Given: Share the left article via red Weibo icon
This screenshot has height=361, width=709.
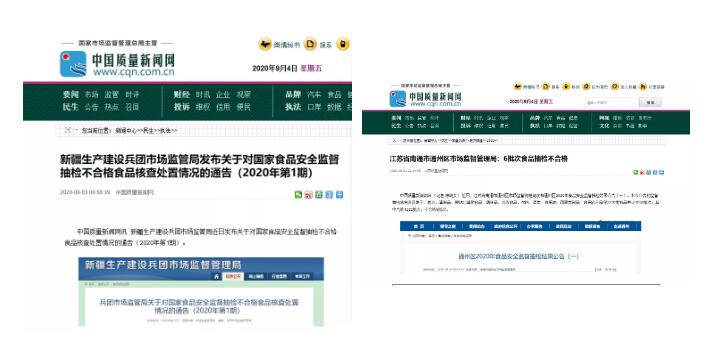Looking at the screenshot, I should 309,195.
